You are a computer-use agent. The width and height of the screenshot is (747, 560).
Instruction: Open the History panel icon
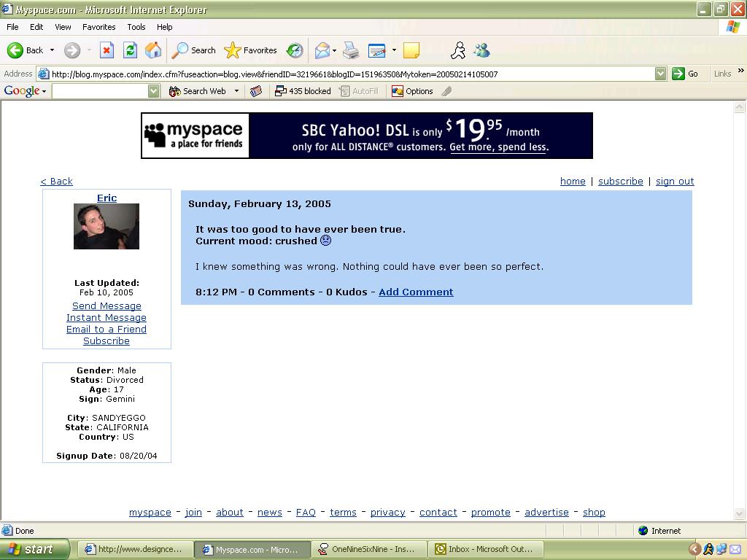(x=295, y=50)
